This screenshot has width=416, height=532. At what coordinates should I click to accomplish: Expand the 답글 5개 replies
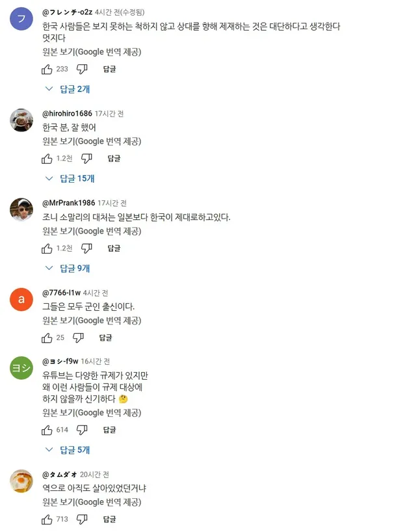click(x=68, y=450)
